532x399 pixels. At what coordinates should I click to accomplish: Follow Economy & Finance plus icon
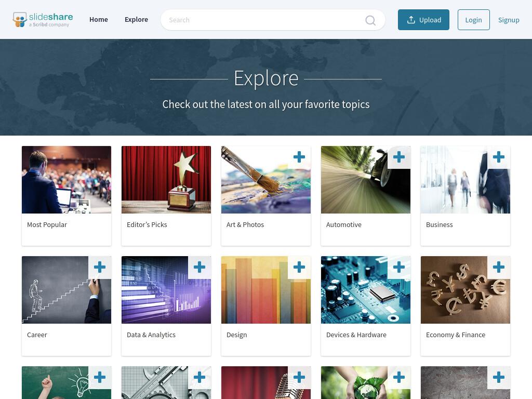[x=498, y=268]
